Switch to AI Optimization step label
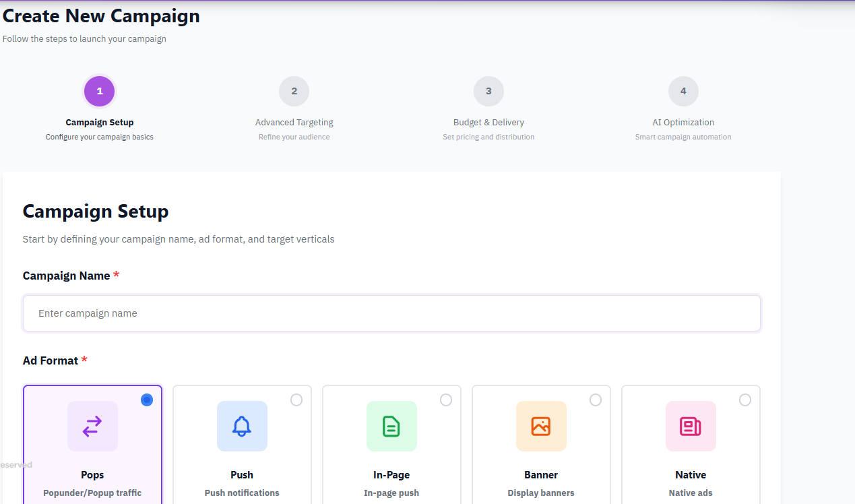Screen dimensions: 855x504 683,123
